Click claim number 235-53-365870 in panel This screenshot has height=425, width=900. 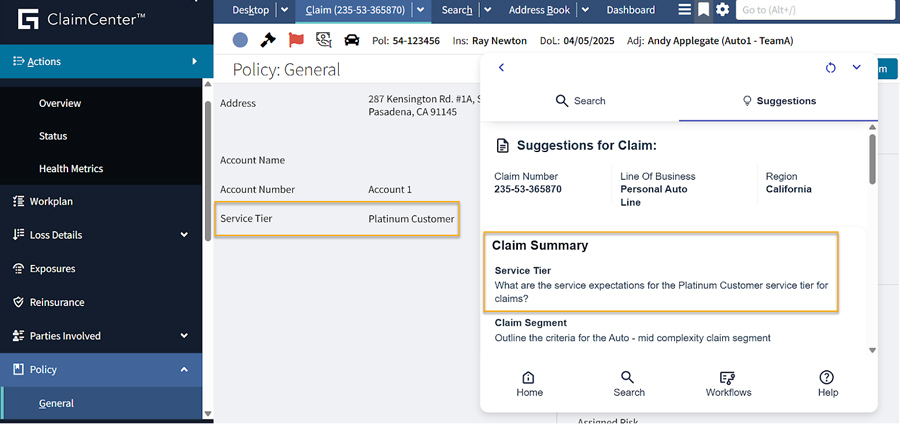pos(528,190)
